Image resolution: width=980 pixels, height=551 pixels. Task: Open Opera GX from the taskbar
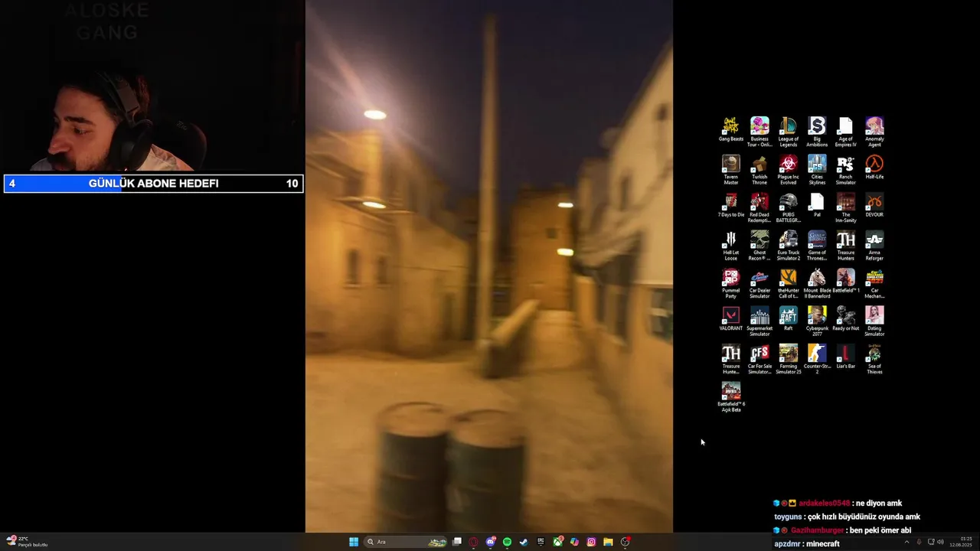(x=474, y=542)
